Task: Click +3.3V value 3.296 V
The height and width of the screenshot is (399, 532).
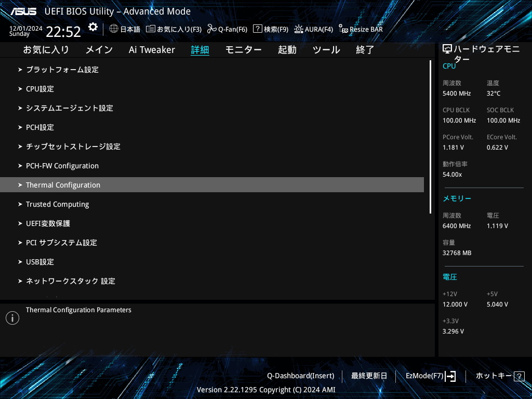Action: tap(453, 331)
